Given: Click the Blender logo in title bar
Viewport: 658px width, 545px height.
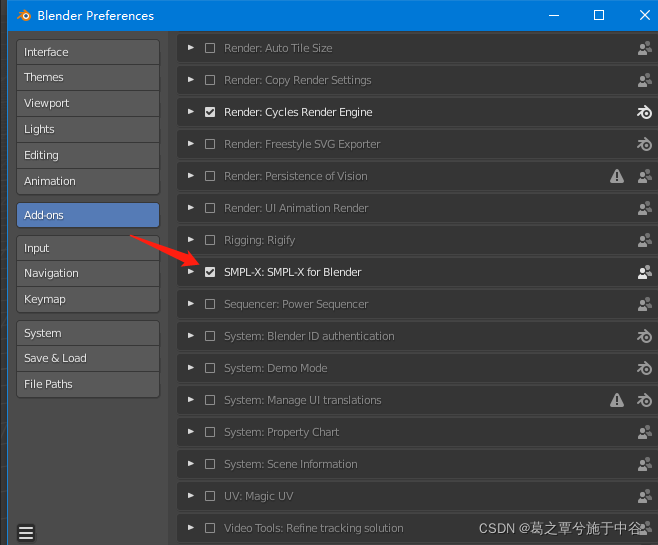Looking at the screenshot, I should [x=24, y=16].
